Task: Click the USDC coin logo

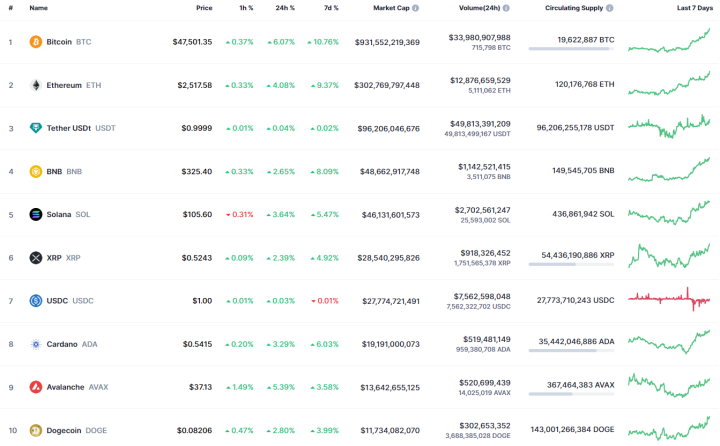Action: coord(36,301)
